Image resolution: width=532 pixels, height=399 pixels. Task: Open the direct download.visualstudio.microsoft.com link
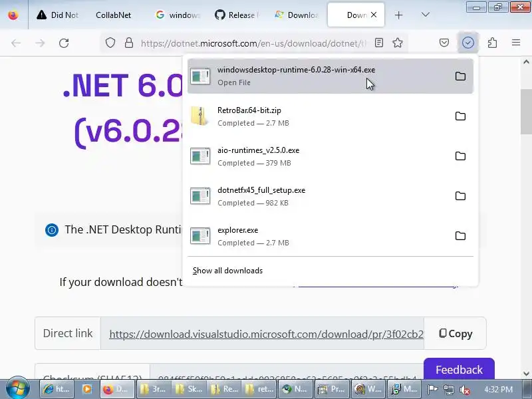point(267,334)
